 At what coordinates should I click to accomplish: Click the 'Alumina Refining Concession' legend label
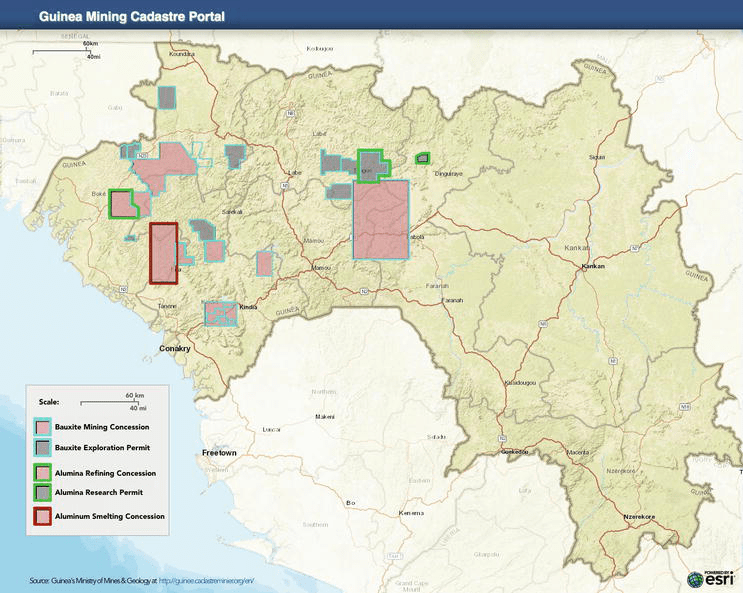pos(105,473)
